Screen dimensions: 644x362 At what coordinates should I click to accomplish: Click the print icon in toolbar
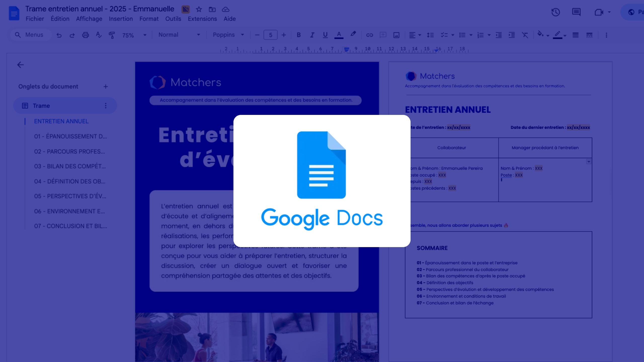click(x=86, y=35)
